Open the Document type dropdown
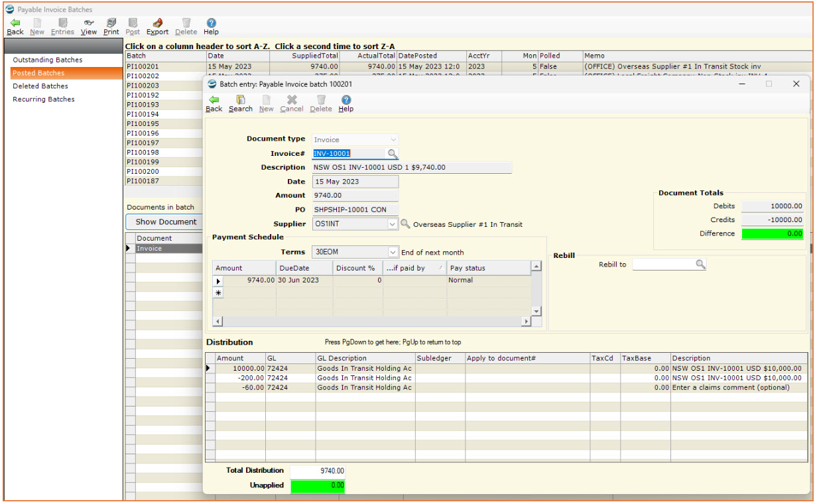 tap(393, 140)
